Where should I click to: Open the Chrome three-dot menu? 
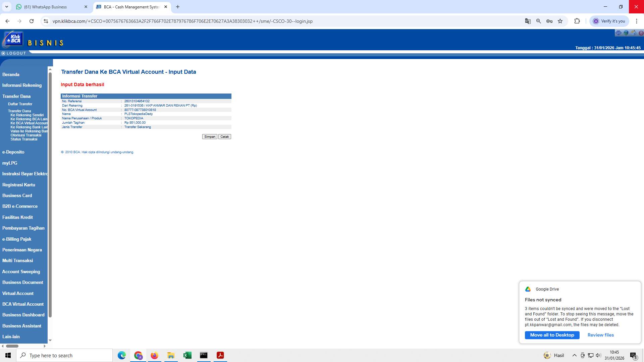(637, 21)
